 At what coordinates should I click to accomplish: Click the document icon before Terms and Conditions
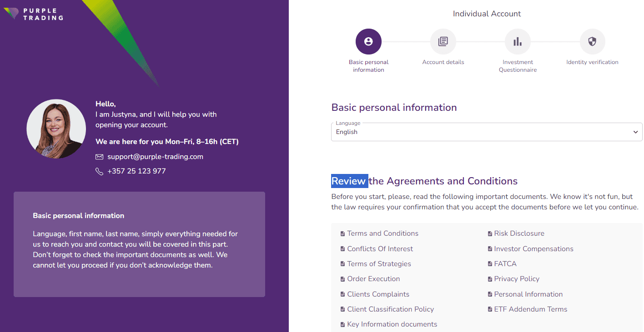(x=342, y=233)
